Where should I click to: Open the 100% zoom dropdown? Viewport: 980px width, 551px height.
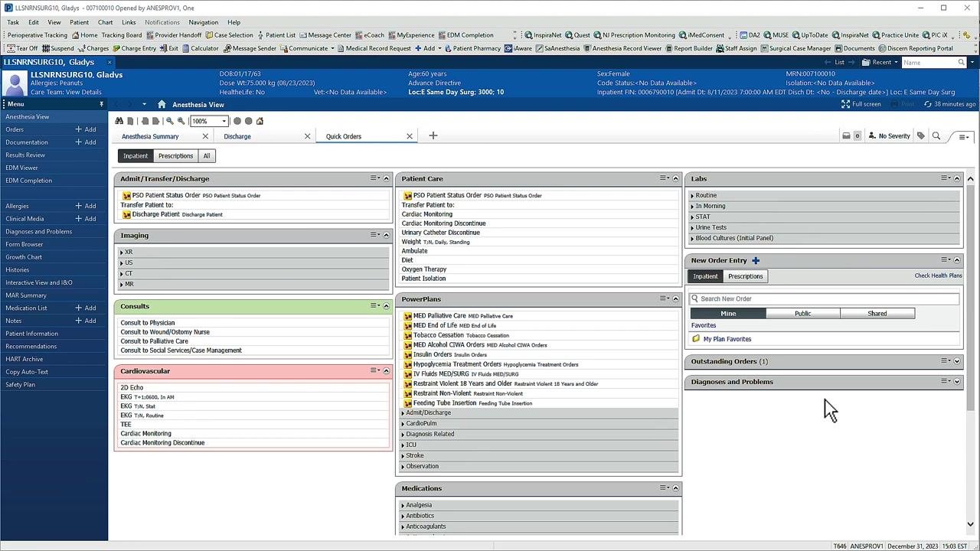[x=224, y=121]
